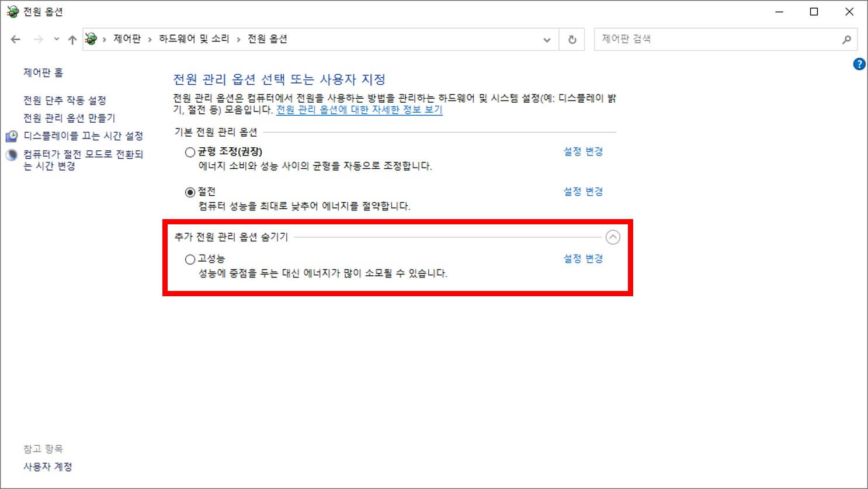Select 절전 power plan radio button
868x489 pixels.
coord(190,192)
